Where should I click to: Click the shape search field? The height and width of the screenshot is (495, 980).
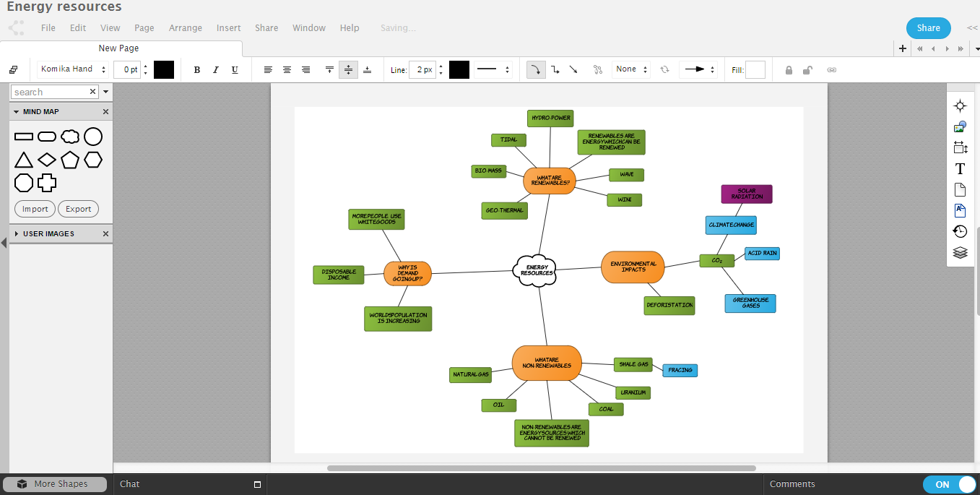52,92
